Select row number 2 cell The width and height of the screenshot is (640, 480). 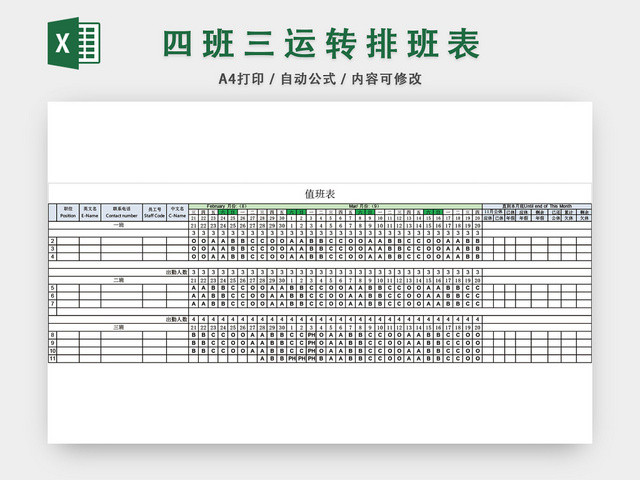click(52, 241)
